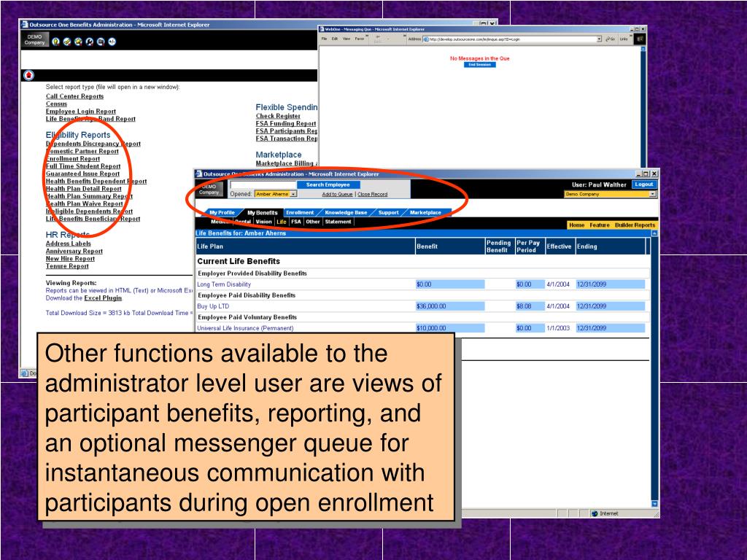
Task: Click Home in the yellow admin bar
Action: 576,225
